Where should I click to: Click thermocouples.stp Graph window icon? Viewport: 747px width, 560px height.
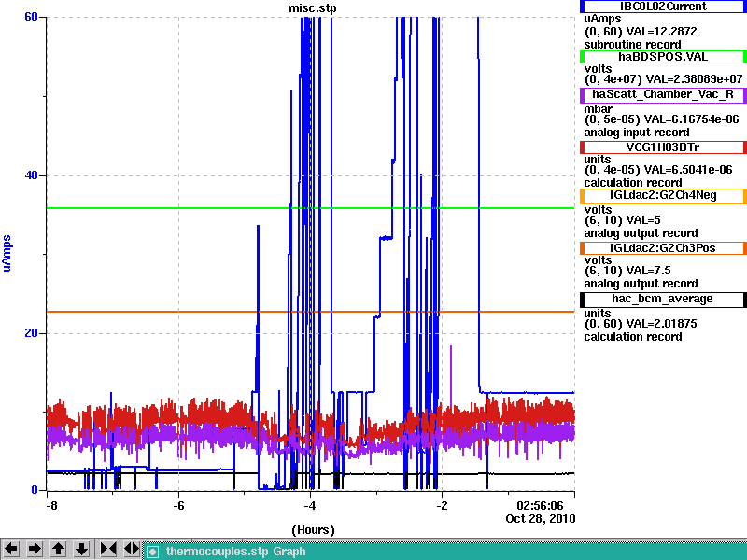coord(152,552)
